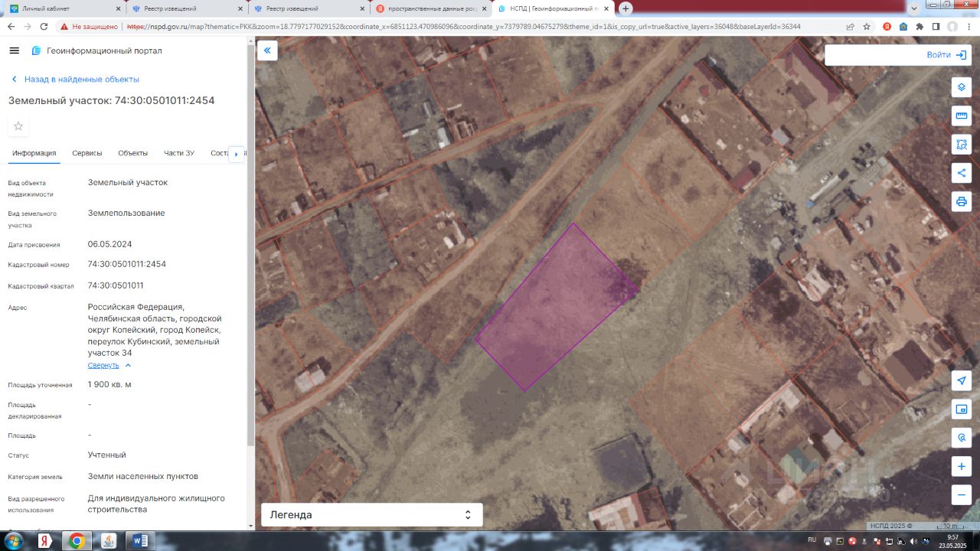
Task: Reload the current page
Action: coord(44,26)
